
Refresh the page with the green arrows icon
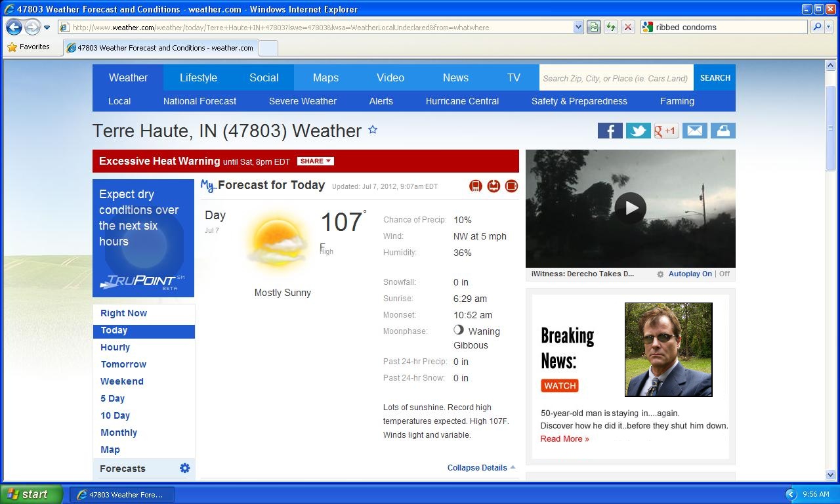[611, 27]
